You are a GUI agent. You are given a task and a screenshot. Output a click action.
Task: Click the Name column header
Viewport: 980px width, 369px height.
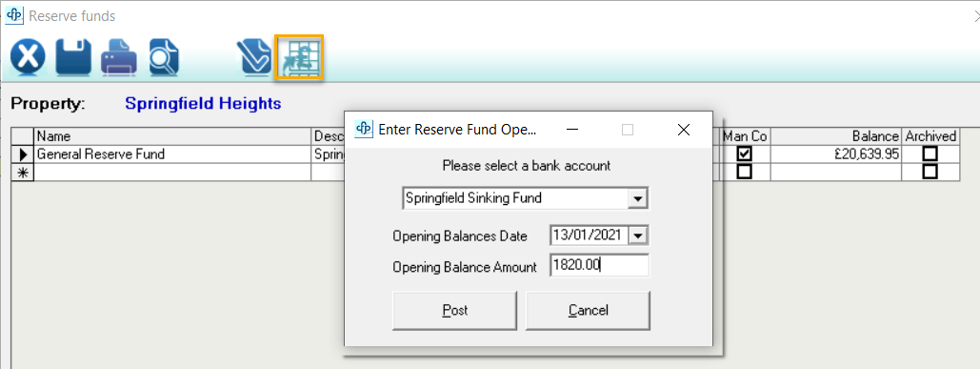[172, 135]
